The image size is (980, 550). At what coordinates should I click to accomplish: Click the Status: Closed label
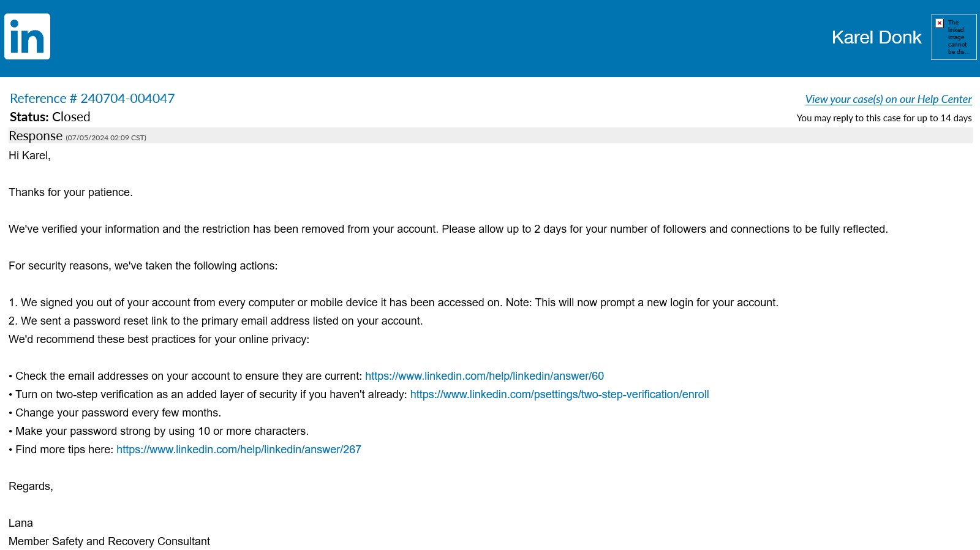pyautogui.click(x=50, y=117)
